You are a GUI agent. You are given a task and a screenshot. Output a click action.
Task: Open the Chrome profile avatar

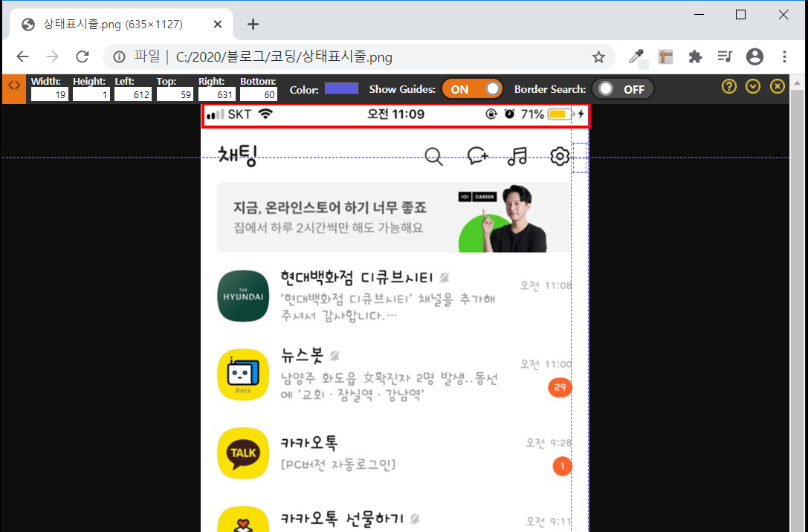pyautogui.click(x=754, y=56)
